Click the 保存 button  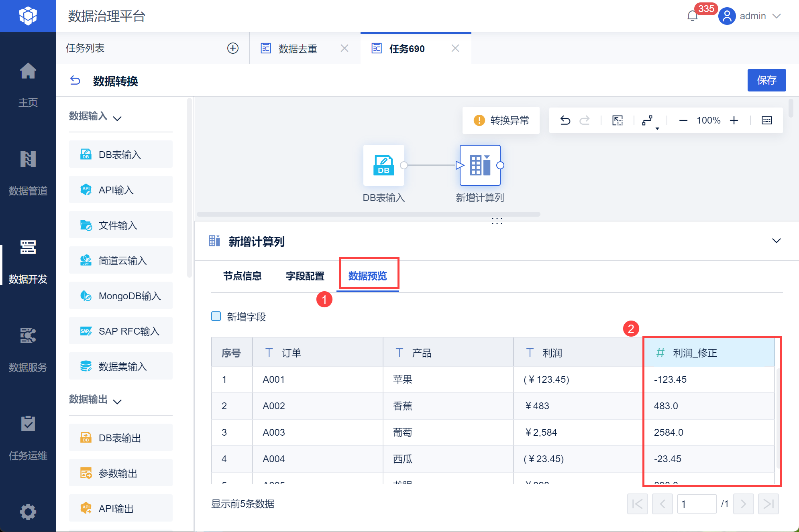pyautogui.click(x=766, y=80)
